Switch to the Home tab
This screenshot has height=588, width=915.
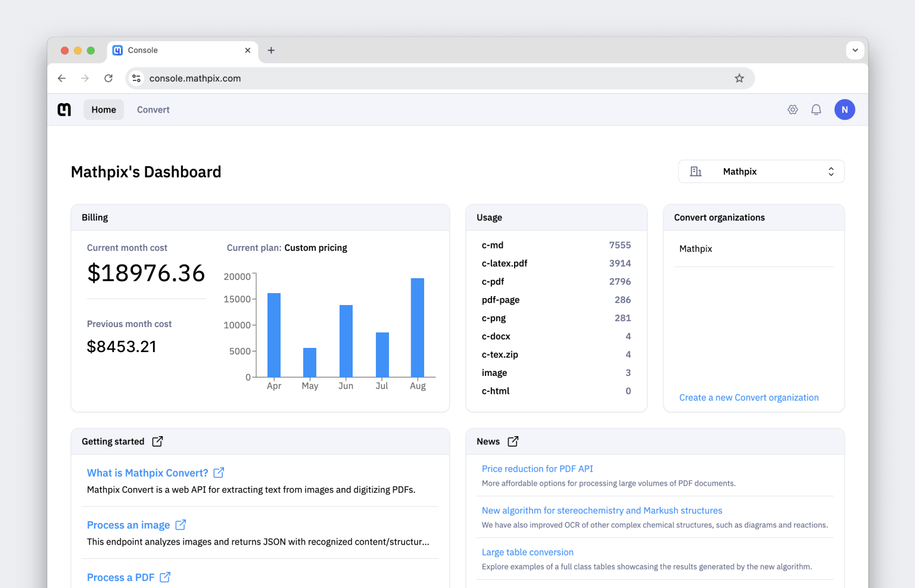104,110
